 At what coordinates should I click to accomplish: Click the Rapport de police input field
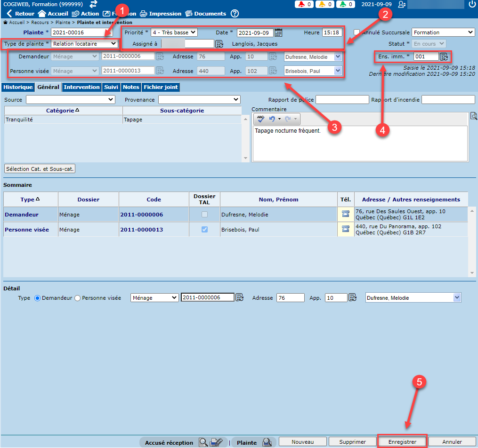pyautogui.click(x=342, y=100)
